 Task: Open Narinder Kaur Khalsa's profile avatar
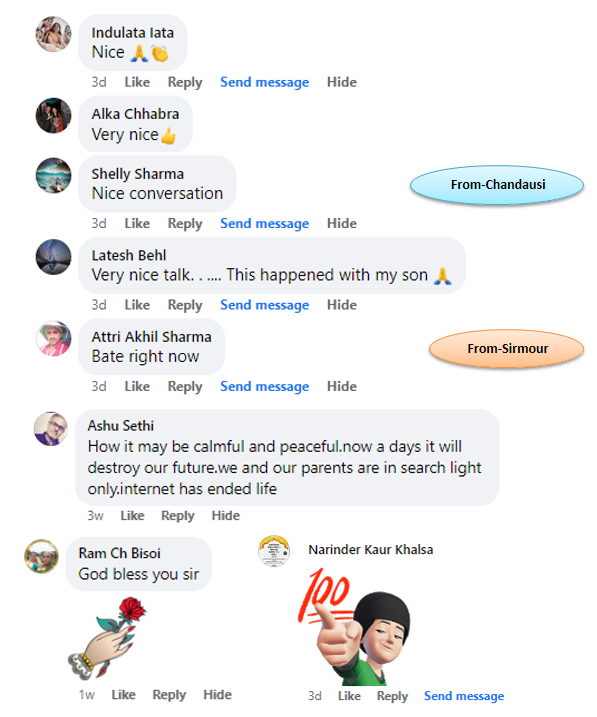[x=274, y=551]
